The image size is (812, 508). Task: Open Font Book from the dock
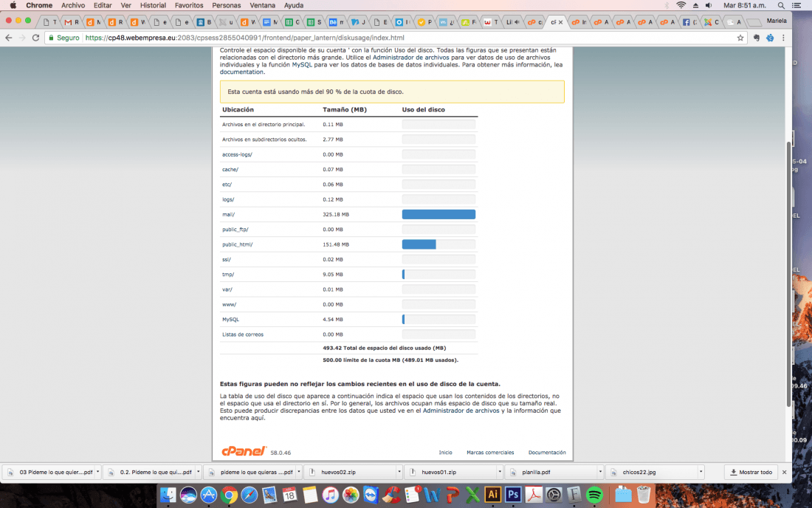coord(574,495)
